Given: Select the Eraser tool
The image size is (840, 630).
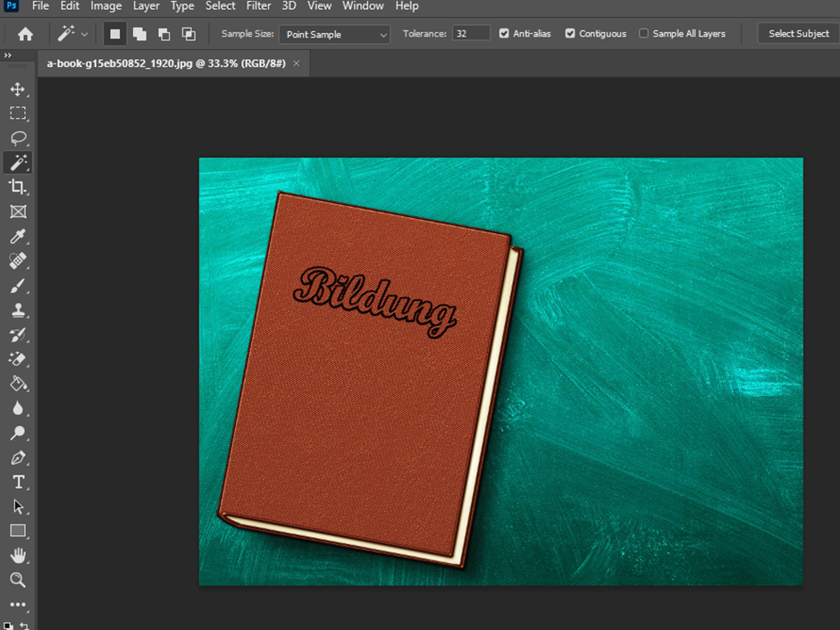Looking at the screenshot, I should (x=18, y=359).
